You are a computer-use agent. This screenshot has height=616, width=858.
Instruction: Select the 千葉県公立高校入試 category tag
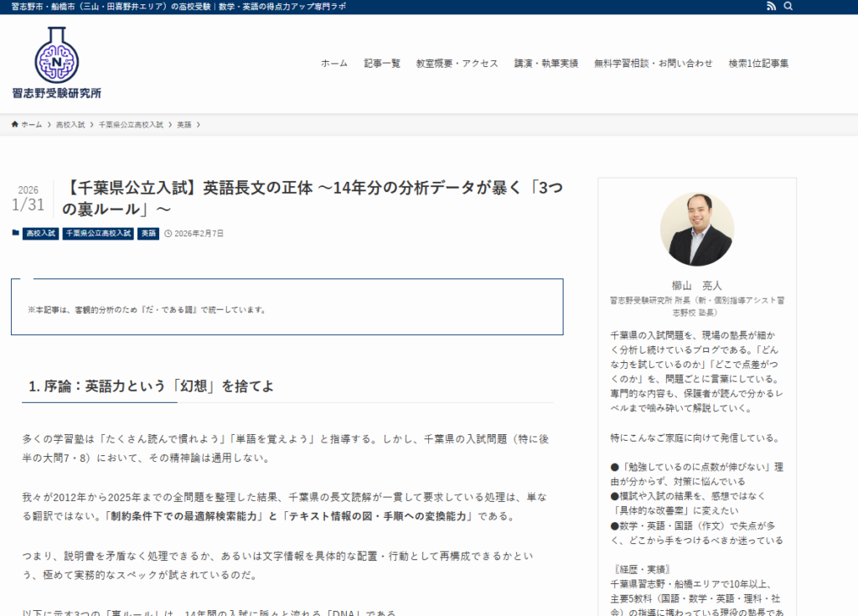pos(98,234)
